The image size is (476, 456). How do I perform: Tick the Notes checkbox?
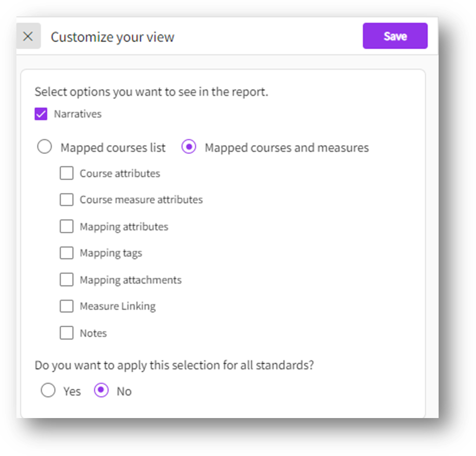click(x=67, y=333)
